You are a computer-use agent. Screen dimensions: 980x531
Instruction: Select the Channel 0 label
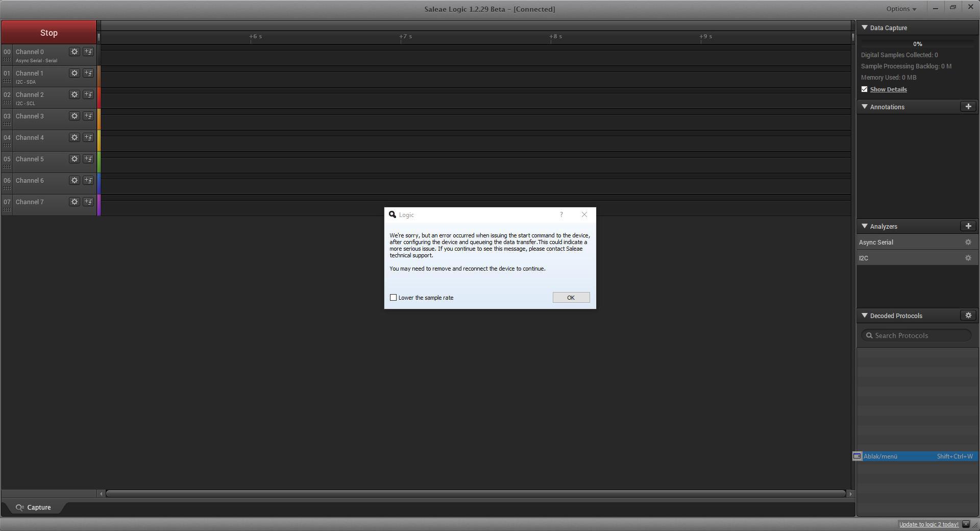30,52
